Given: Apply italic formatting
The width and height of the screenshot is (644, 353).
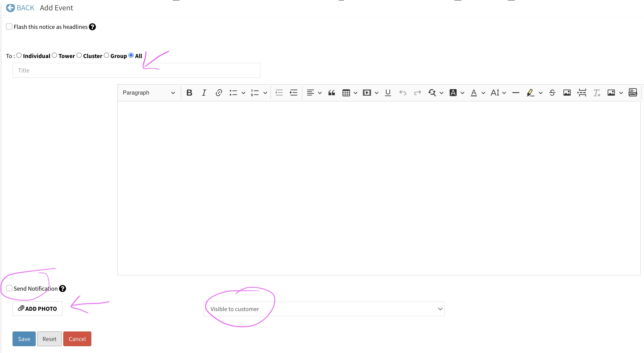Looking at the screenshot, I should tap(204, 93).
